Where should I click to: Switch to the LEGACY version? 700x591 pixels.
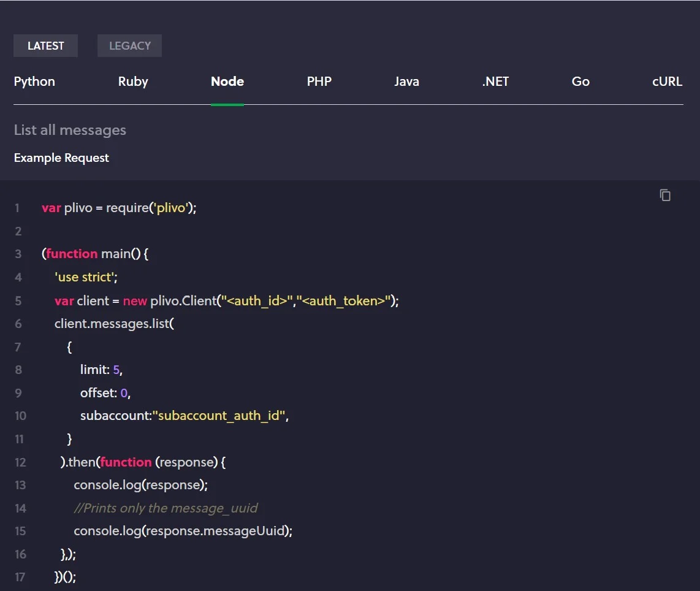click(129, 46)
